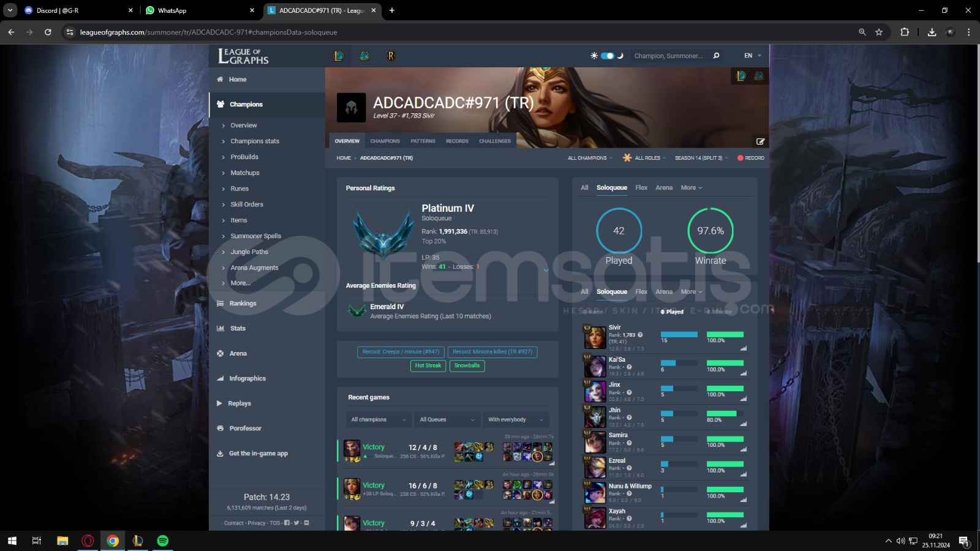Select the Flex tab in upper stats panel
Image resolution: width=980 pixels, height=551 pixels.
pyautogui.click(x=641, y=188)
